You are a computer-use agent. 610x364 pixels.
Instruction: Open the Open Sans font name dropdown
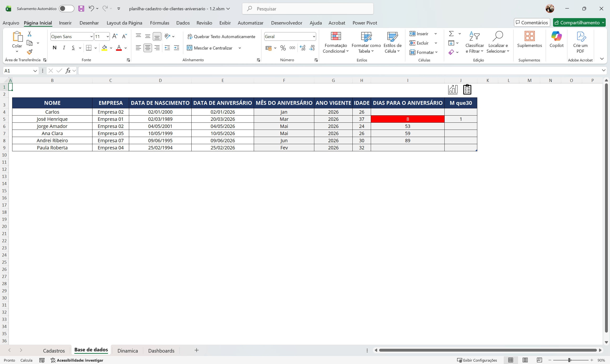point(91,36)
